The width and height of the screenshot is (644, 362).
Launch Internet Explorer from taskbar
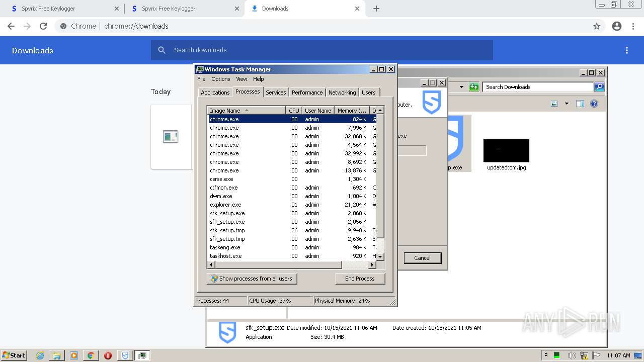click(40, 355)
